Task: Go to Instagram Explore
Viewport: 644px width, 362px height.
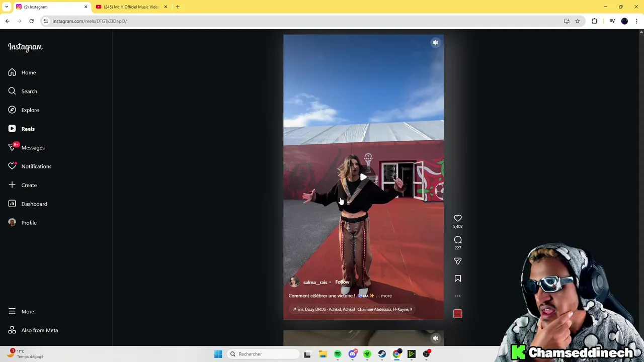Action: click(24, 110)
